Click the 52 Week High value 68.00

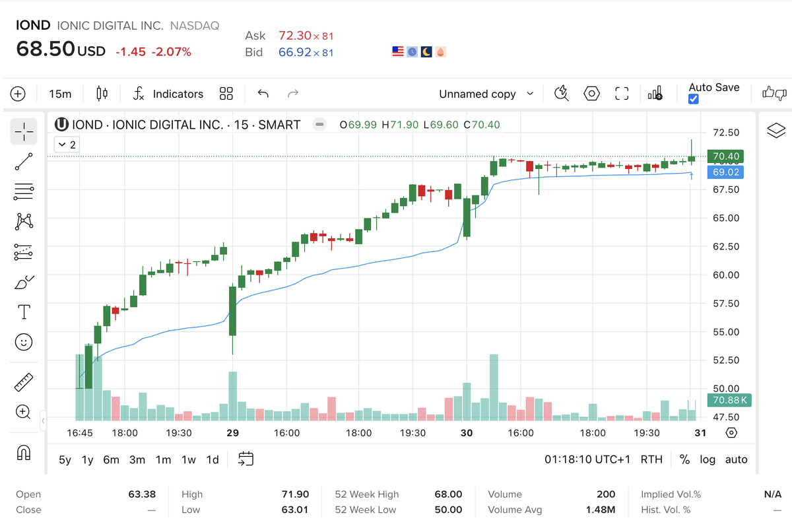[x=447, y=494]
